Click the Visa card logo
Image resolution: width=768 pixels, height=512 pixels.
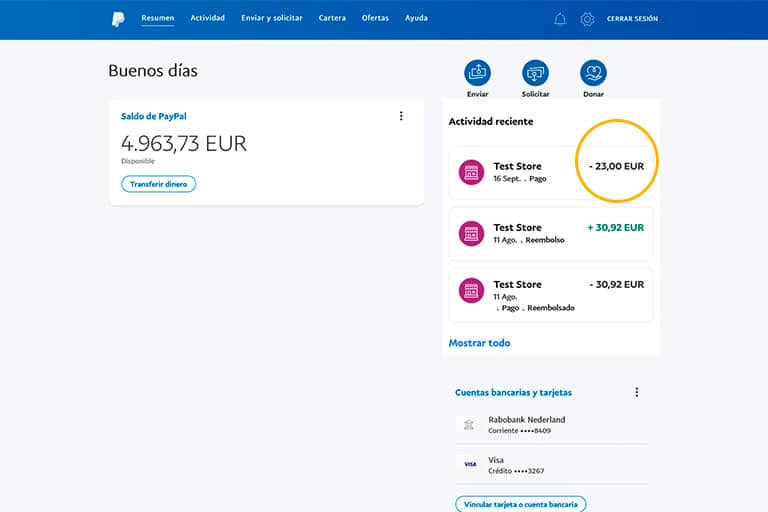coord(470,464)
